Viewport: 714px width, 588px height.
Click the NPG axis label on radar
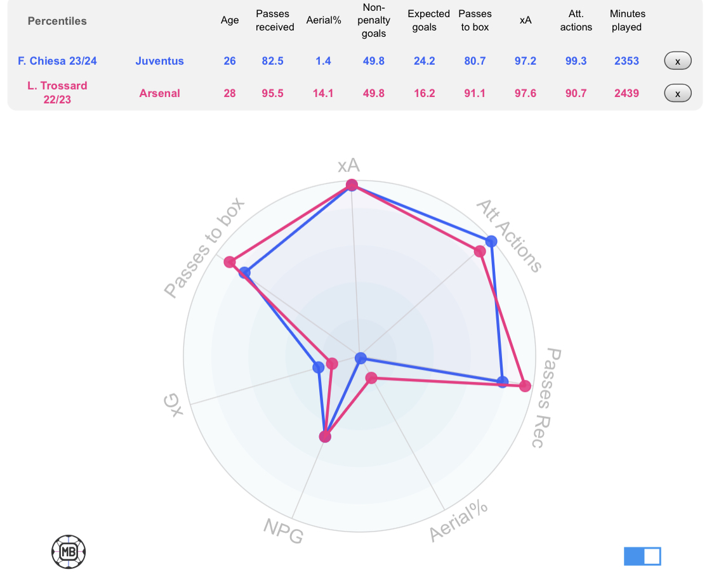point(283,532)
